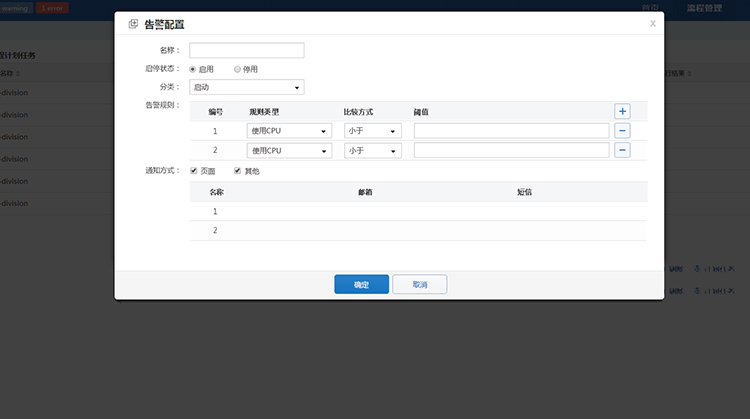
Task: Click the 1 error badge in background page
Action: coord(52,8)
